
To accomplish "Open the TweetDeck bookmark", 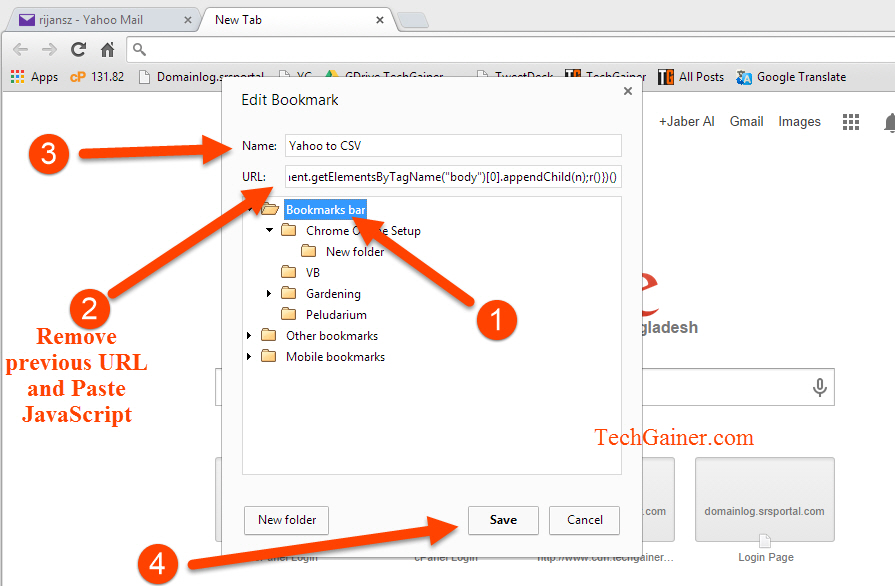I will 524,77.
